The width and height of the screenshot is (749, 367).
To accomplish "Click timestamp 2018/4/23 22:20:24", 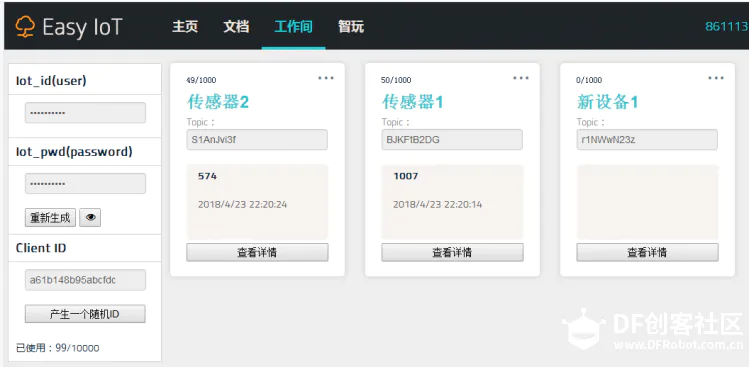I will click(242, 205).
